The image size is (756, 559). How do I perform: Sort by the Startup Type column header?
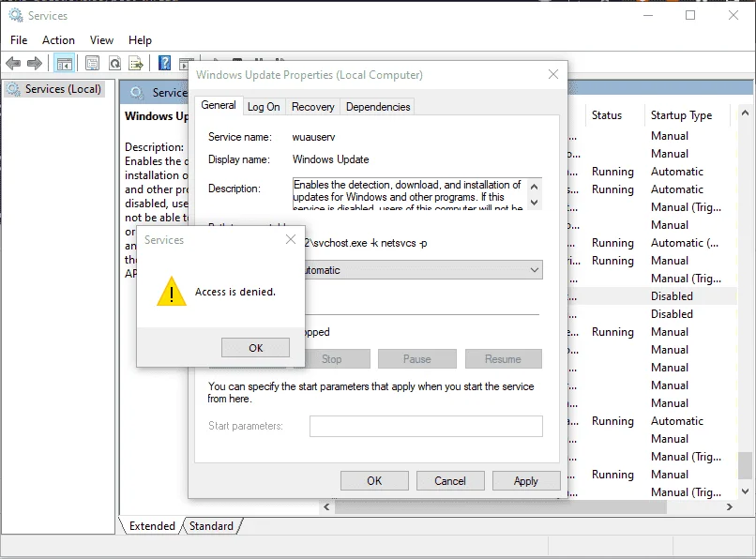tap(681, 115)
